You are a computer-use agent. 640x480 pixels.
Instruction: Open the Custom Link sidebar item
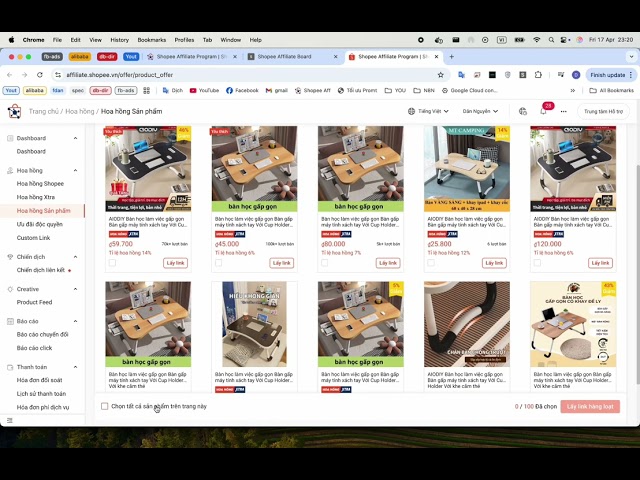click(33, 238)
